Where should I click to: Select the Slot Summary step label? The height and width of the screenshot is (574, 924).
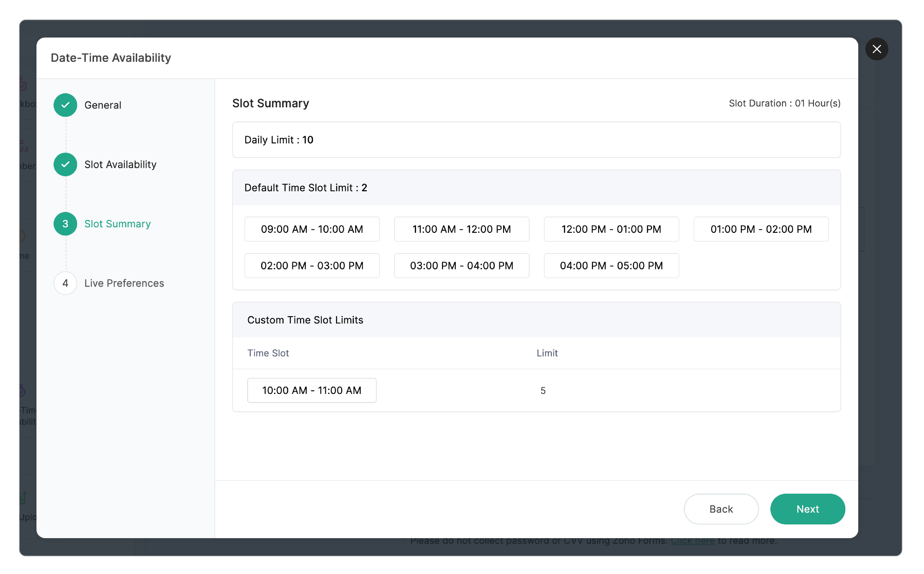click(118, 224)
